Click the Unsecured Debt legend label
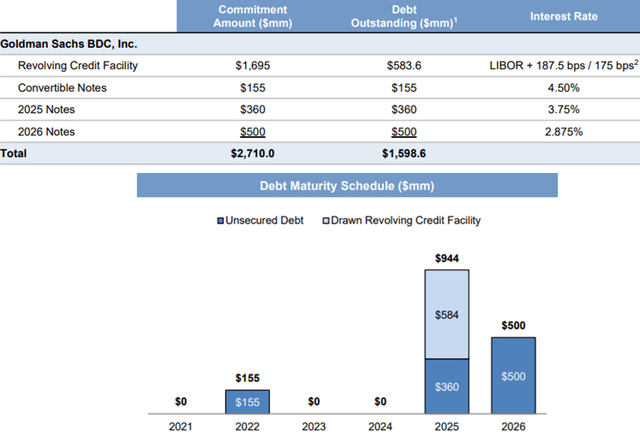Image resolution: width=640 pixels, height=435 pixels. point(264,220)
